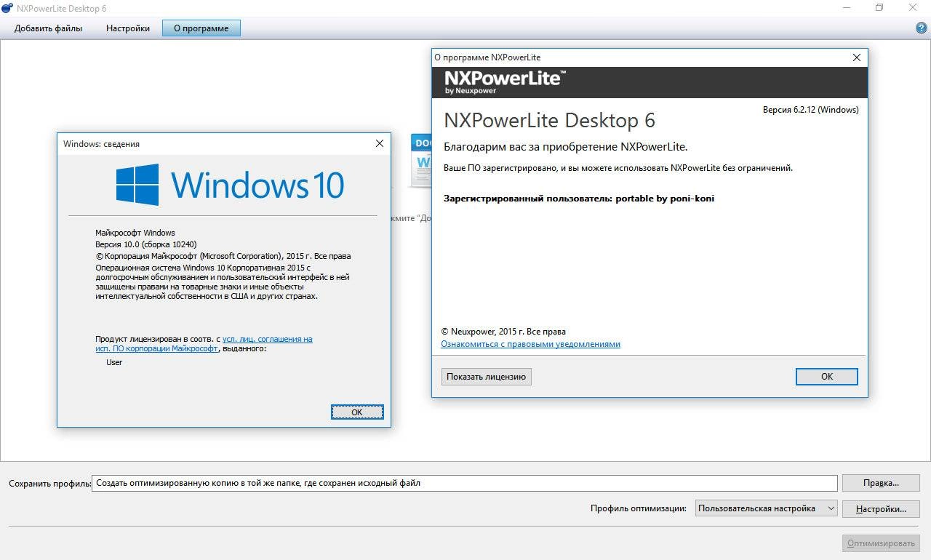Open the help question-mark icon

point(922,28)
